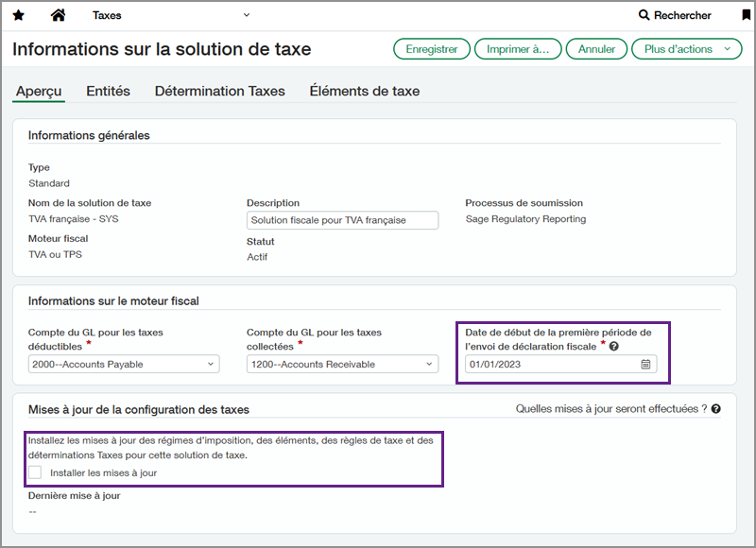
Task: Open the Détermination Taxes tab
Action: coord(220,91)
